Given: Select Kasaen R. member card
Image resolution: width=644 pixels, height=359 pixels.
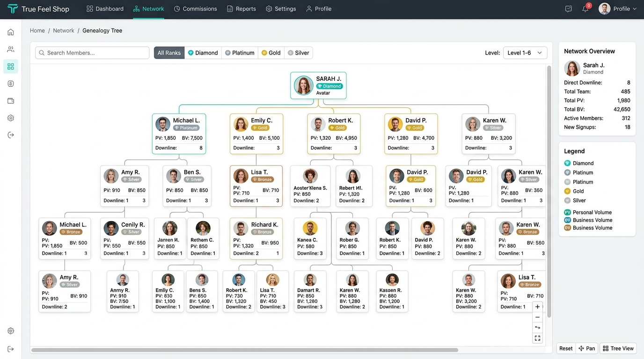Looking at the screenshot, I should (392, 291).
